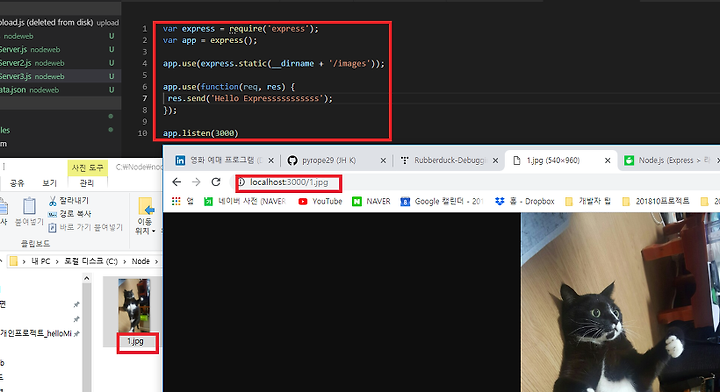The height and width of the screenshot is (392, 720).
Task: Click the Node breadcrumb folder
Action: (141, 261)
